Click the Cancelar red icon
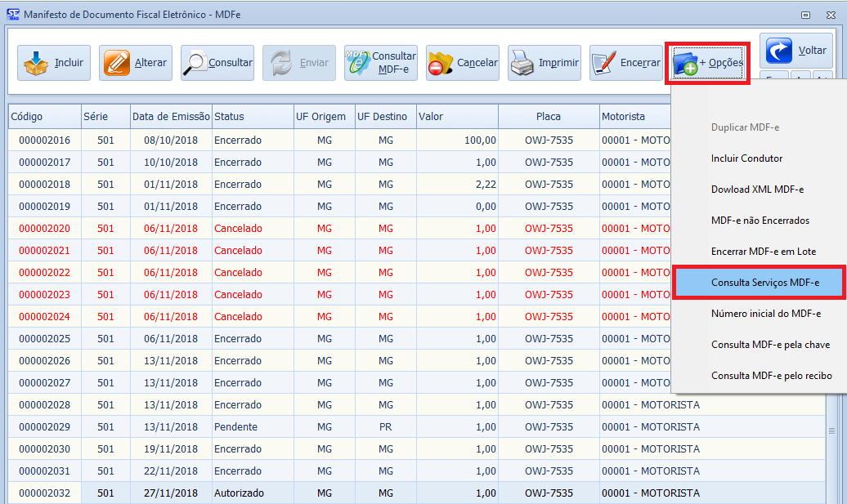 coord(441,63)
